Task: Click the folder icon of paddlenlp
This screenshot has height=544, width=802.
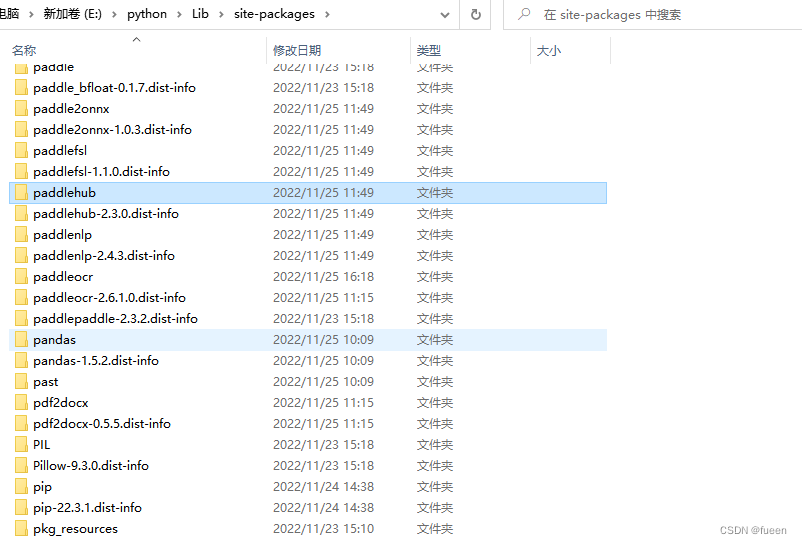Action: [x=21, y=234]
